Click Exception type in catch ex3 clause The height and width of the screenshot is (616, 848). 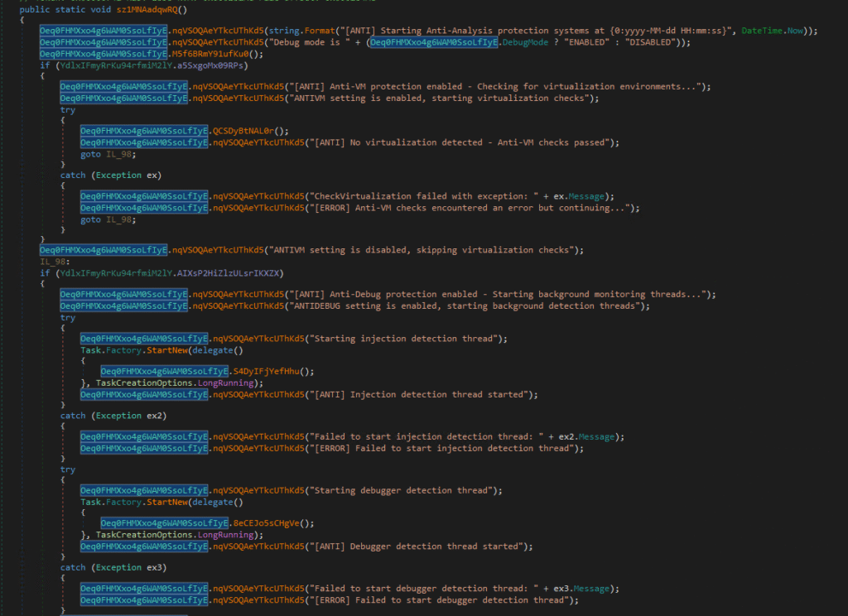tap(118, 567)
